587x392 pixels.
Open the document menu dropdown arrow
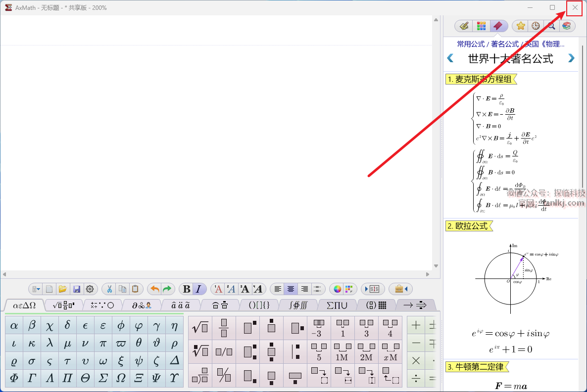tap(36, 289)
